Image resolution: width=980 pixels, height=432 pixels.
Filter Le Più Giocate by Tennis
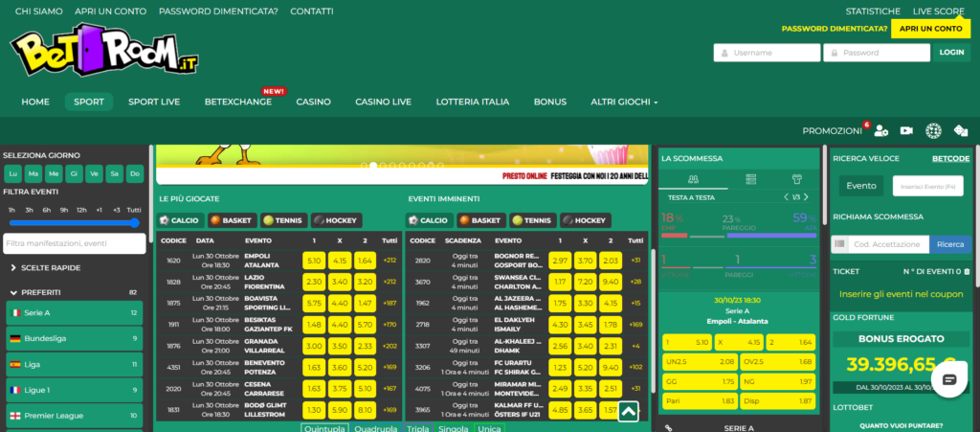point(283,220)
